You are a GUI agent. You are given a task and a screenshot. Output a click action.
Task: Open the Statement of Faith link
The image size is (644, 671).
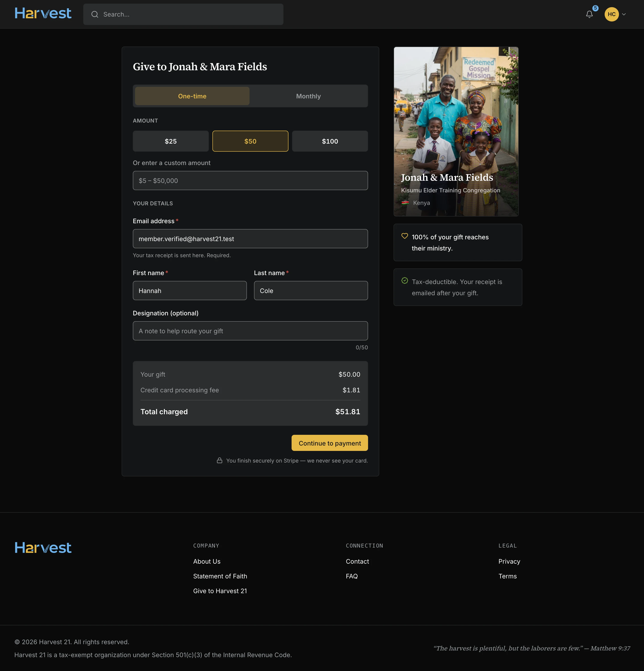(x=220, y=576)
